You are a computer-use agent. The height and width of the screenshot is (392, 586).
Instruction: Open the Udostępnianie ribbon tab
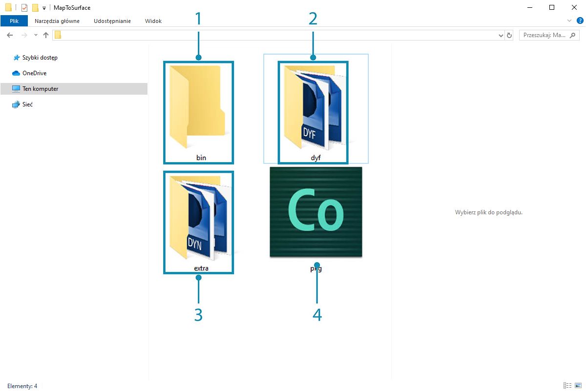coord(112,21)
